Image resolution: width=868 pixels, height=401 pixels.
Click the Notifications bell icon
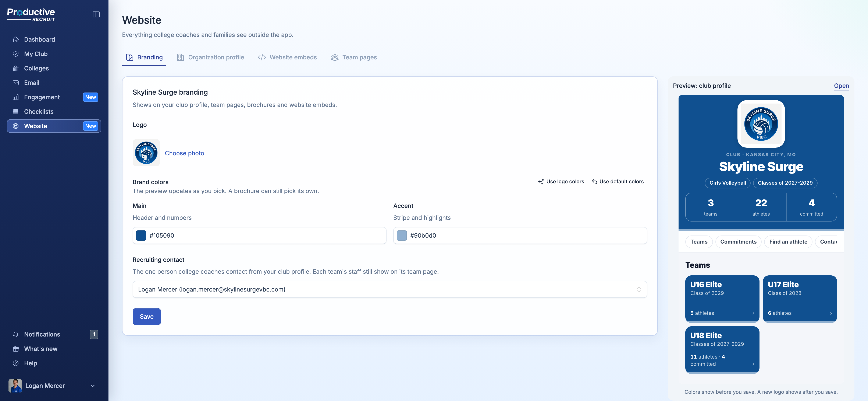click(x=15, y=335)
